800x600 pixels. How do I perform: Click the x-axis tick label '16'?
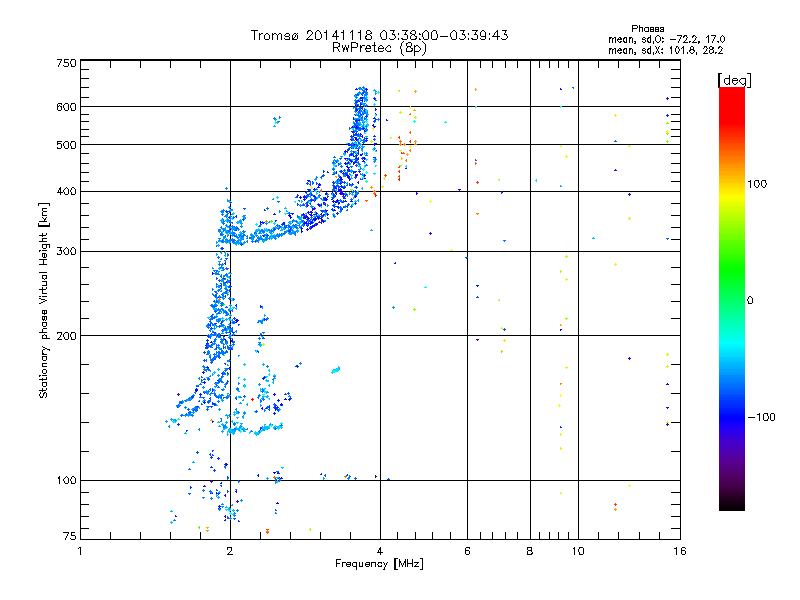[680, 551]
